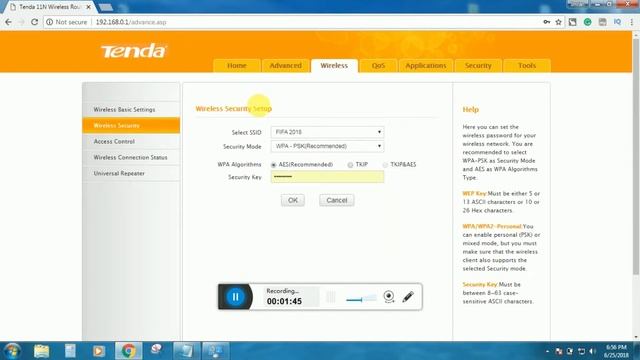Image resolution: width=640 pixels, height=360 pixels.
Task: Open the saved password key icon
Action: [x=547, y=22]
